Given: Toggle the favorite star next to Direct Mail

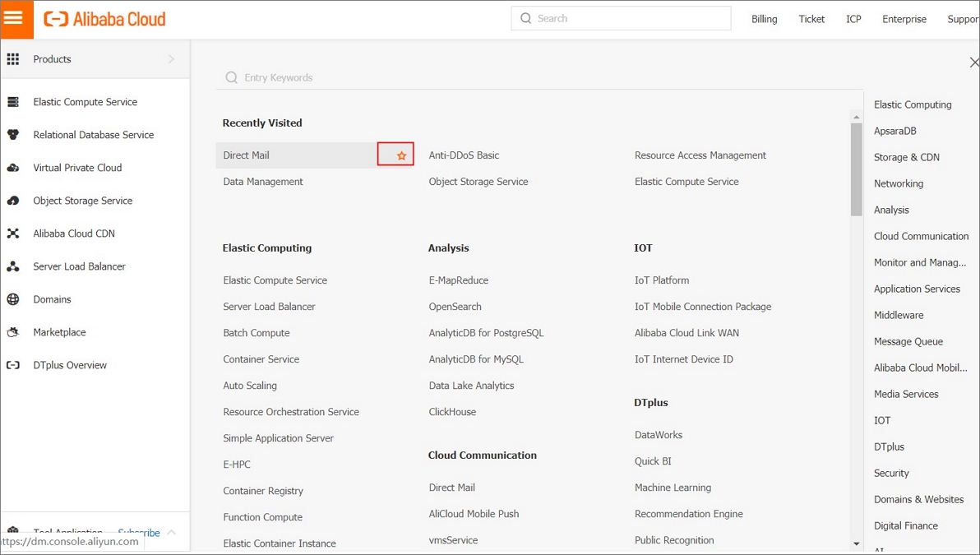Looking at the screenshot, I should coord(395,154).
